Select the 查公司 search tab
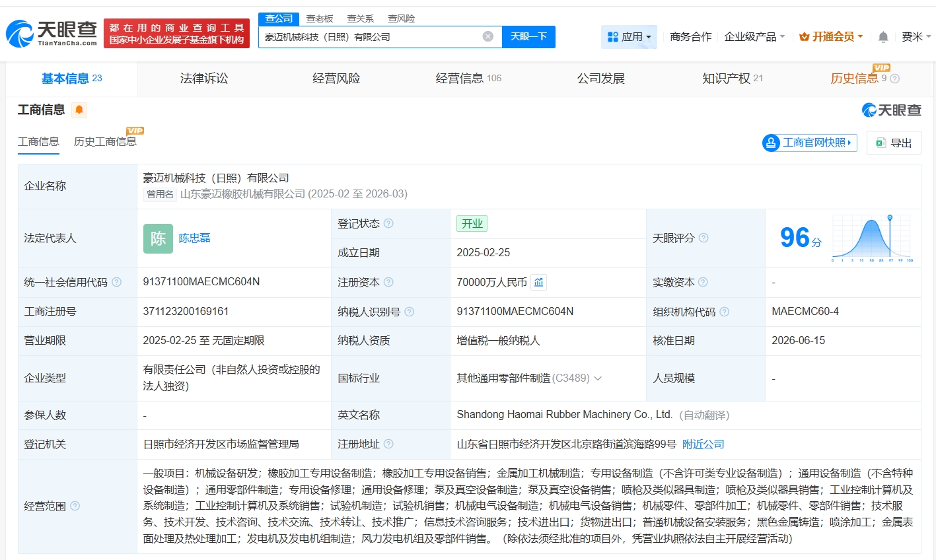This screenshot has height=560, width=936. (279, 18)
